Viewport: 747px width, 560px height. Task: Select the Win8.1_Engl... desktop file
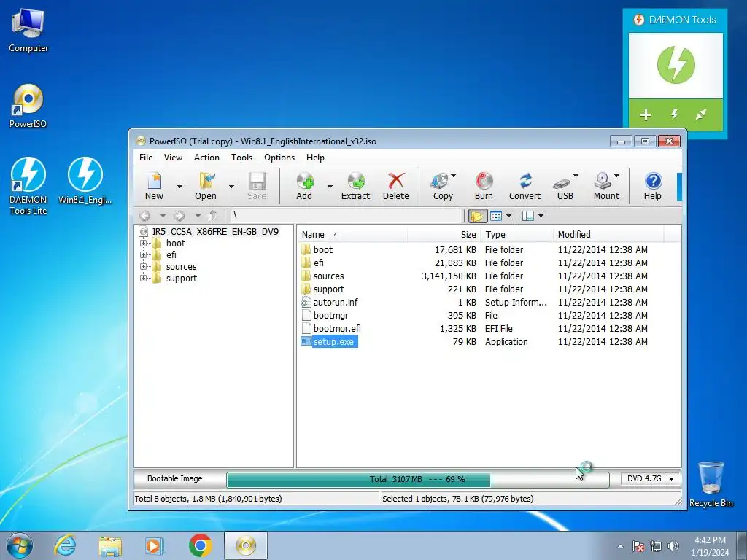click(x=85, y=181)
